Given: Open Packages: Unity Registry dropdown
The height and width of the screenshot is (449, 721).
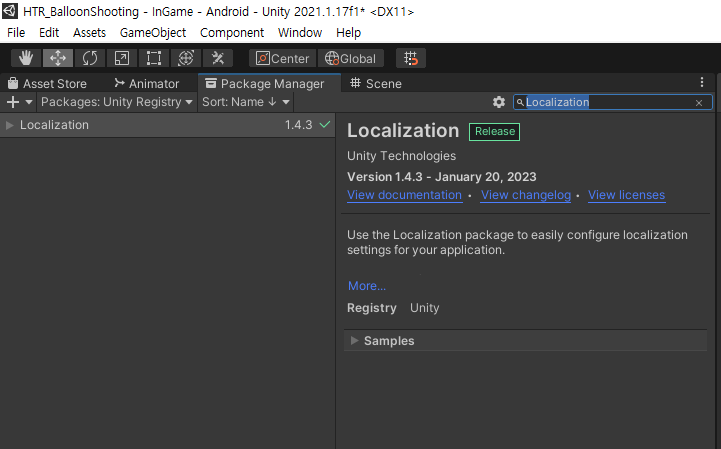Looking at the screenshot, I should coord(117,102).
